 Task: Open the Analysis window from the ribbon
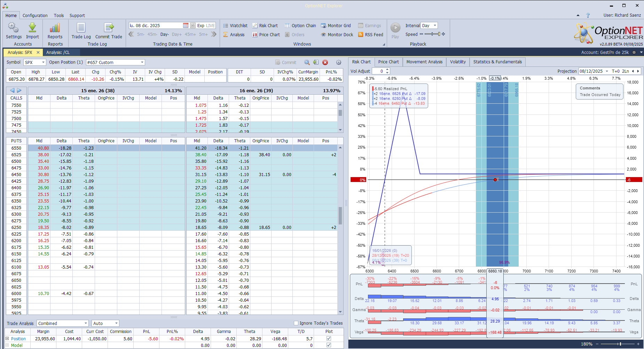tap(234, 34)
